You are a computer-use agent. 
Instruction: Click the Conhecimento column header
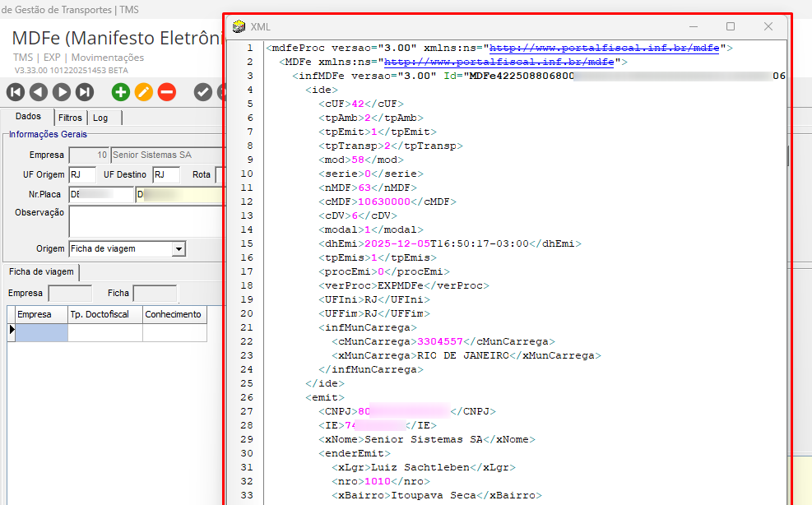coord(174,314)
